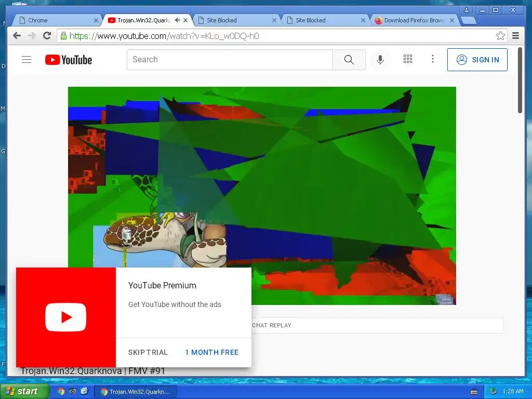Click the video player area
The width and height of the screenshot is (532, 399).
pos(262,196)
